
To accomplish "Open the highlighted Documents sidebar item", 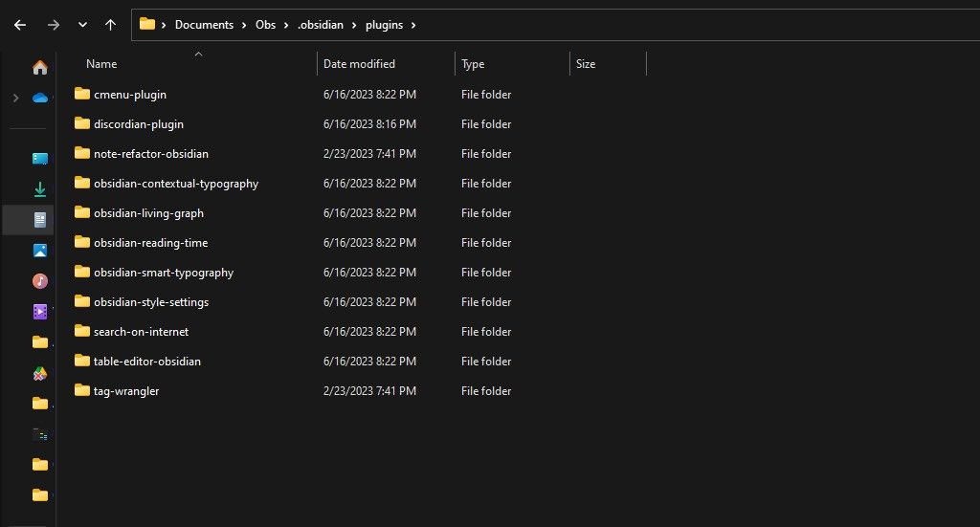I will 40,220.
